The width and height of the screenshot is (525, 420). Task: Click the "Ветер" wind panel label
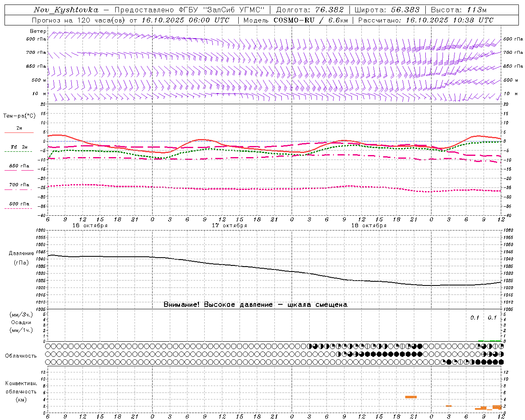(x=38, y=31)
